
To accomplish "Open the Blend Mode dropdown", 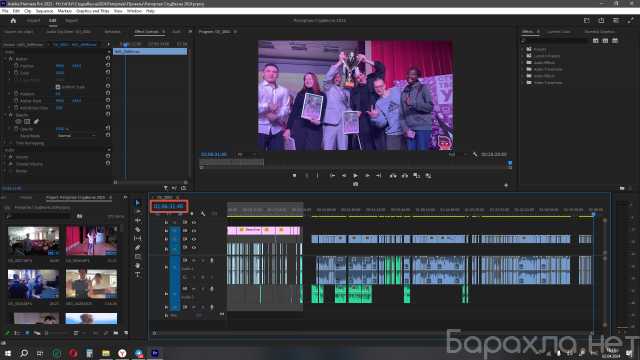I will [x=76, y=136].
